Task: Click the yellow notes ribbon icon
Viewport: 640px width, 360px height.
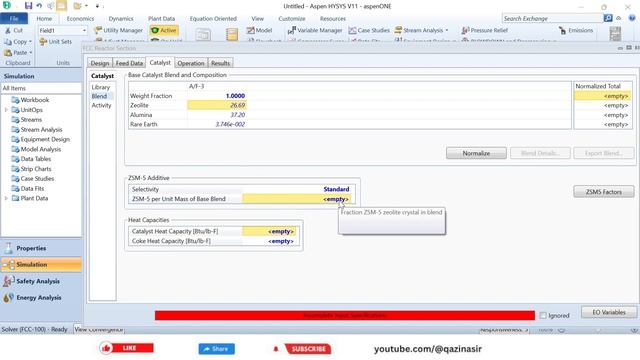Action: click(232, 34)
